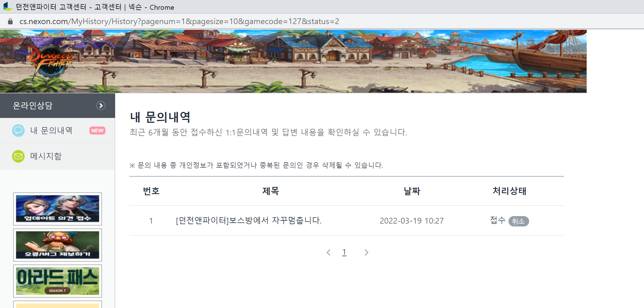Click the chevron arrow beside 온라인상담
The width and height of the screenshot is (644, 308).
[x=101, y=106]
